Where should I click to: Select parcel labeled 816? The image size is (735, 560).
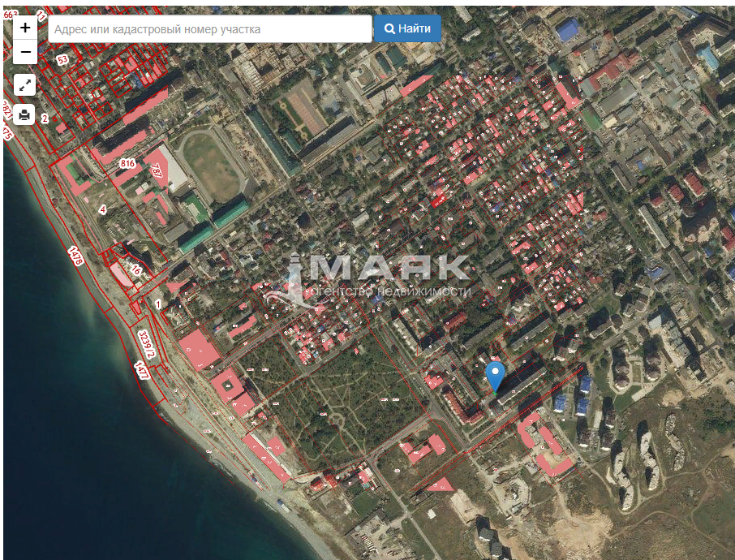click(x=127, y=164)
